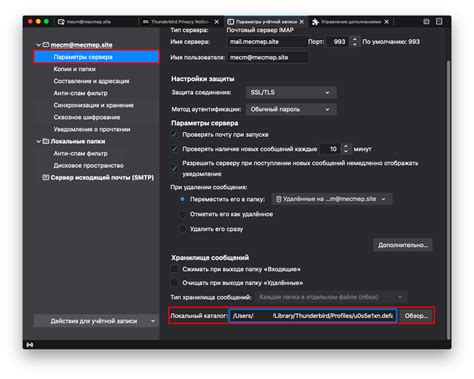474x379 pixels.
Task: Click the connection status icon in the status bar
Action: point(30,345)
